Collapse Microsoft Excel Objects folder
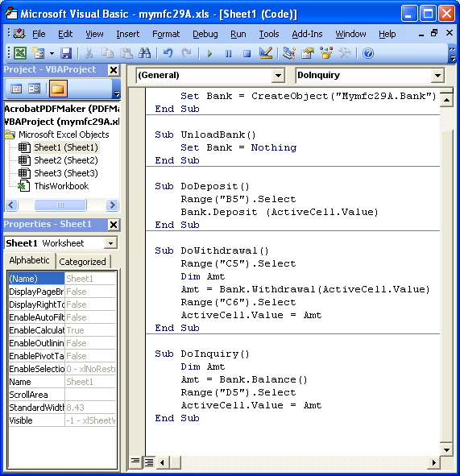This screenshot has width=460, height=476. pyautogui.click(x=10, y=135)
